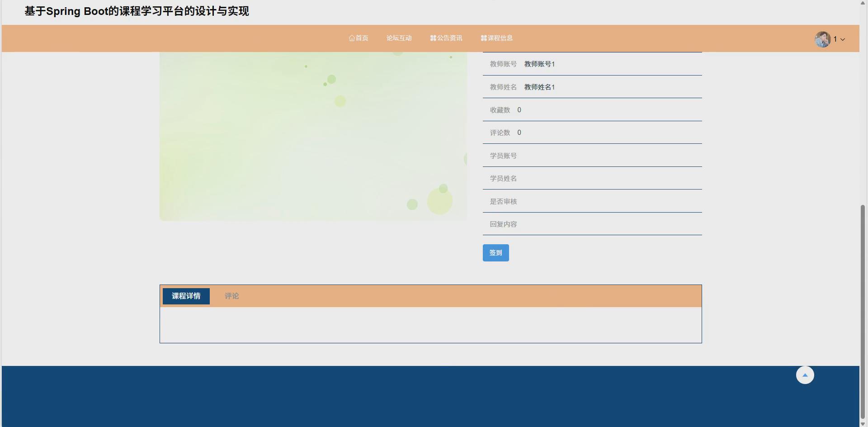Click the grid icon beside 课程信息

tap(483, 38)
